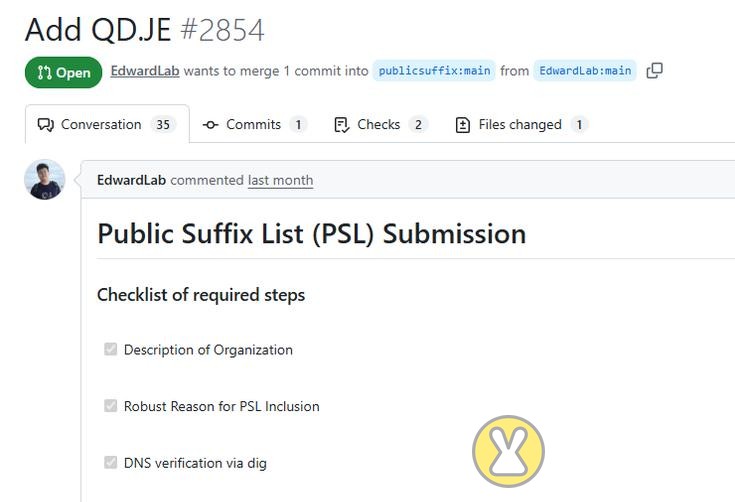Open EdwardLab's avatar picture

coord(45,180)
